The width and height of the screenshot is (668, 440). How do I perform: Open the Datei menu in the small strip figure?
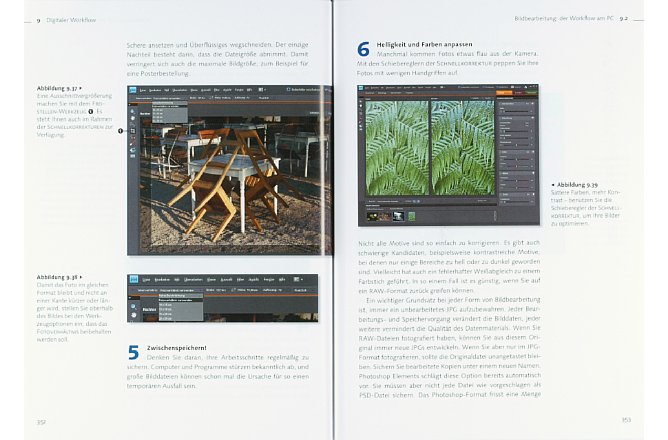point(146,280)
